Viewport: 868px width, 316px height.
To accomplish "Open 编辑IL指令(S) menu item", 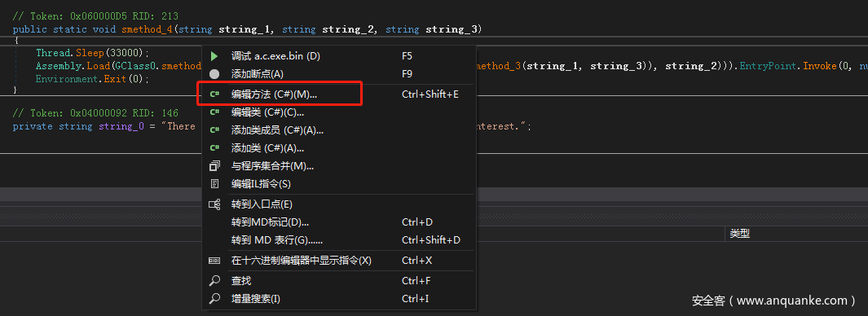I will click(x=339, y=183).
